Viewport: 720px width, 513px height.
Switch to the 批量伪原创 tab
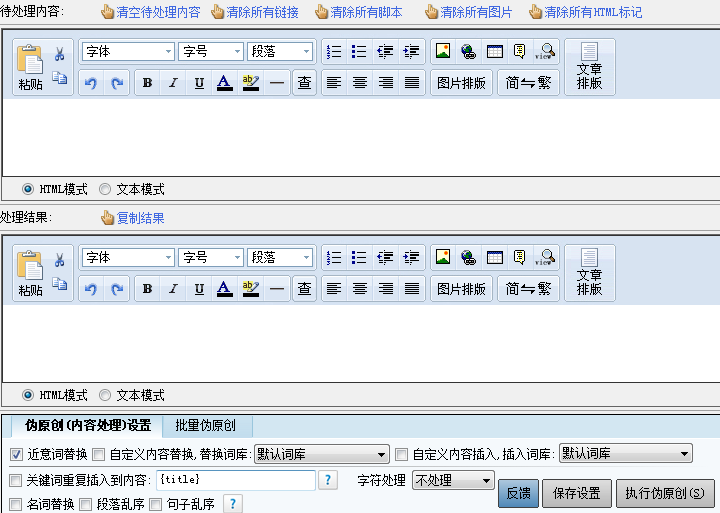click(206, 425)
